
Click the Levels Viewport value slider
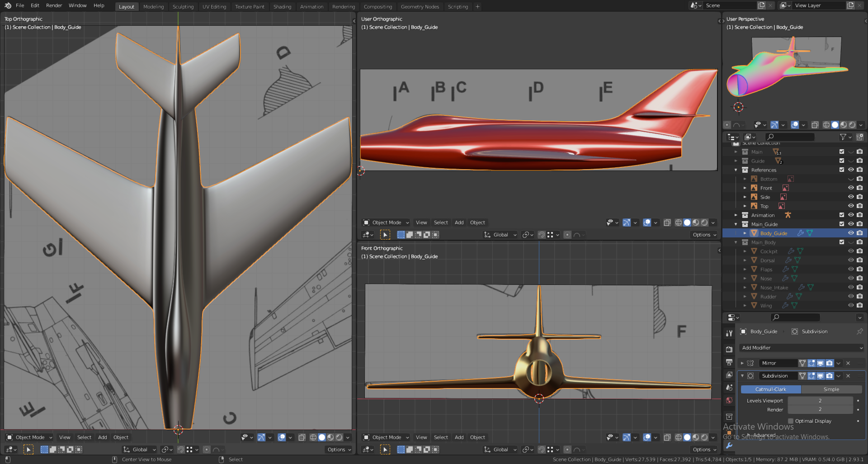pyautogui.click(x=820, y=401)
